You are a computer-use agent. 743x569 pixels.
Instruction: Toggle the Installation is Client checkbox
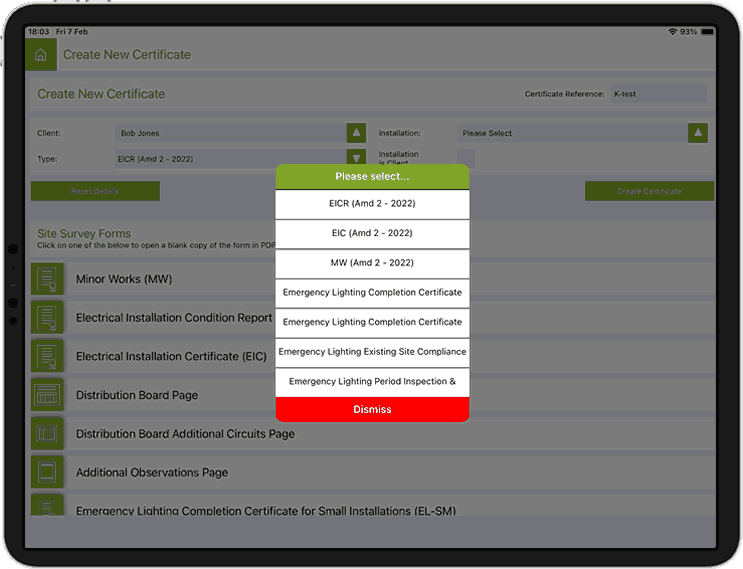tap(466, 158)
